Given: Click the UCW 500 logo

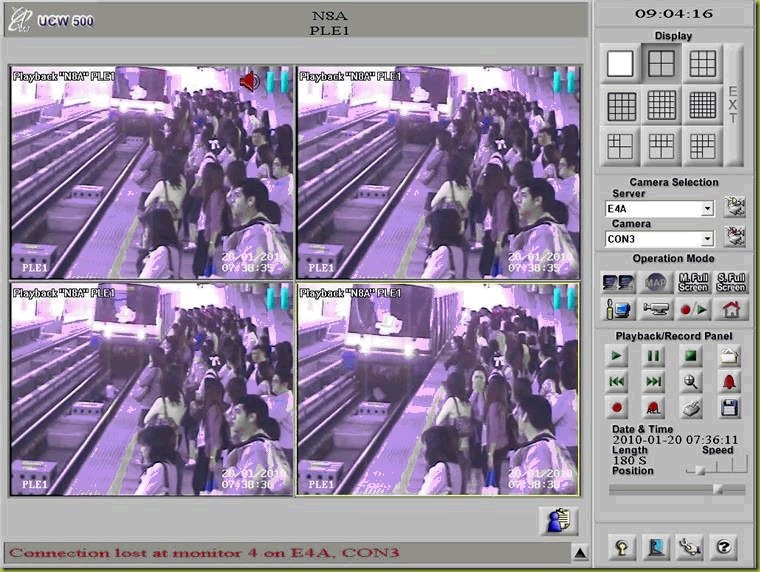Looking at the screenshot, I should tap(51, 20).
